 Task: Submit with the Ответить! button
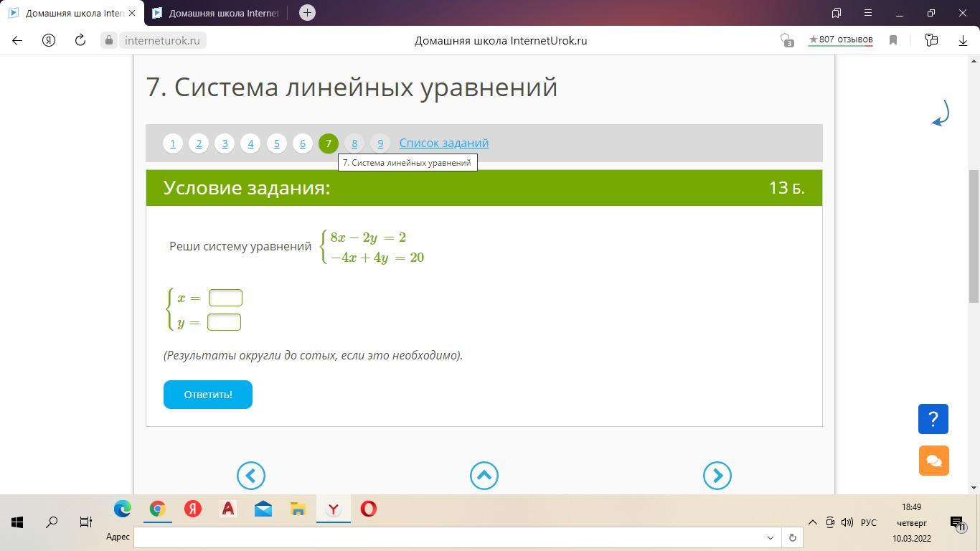[x=208, y=395]
